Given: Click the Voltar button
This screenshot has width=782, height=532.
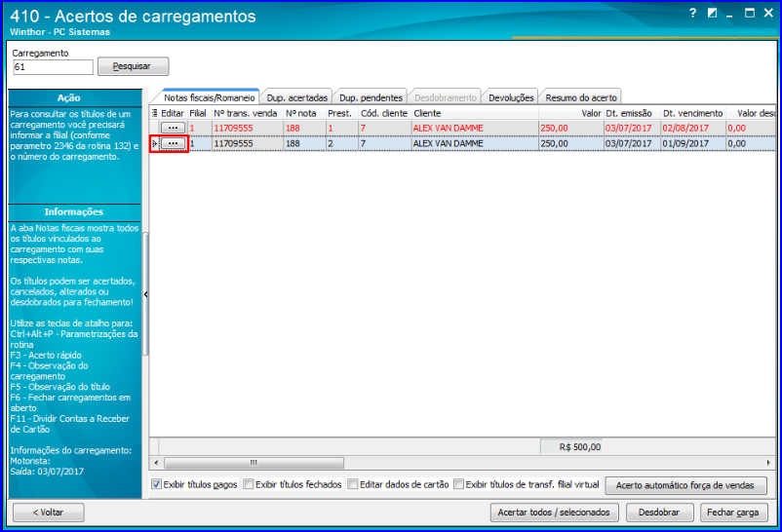Looking at the screenshot, I should [49, 513].
